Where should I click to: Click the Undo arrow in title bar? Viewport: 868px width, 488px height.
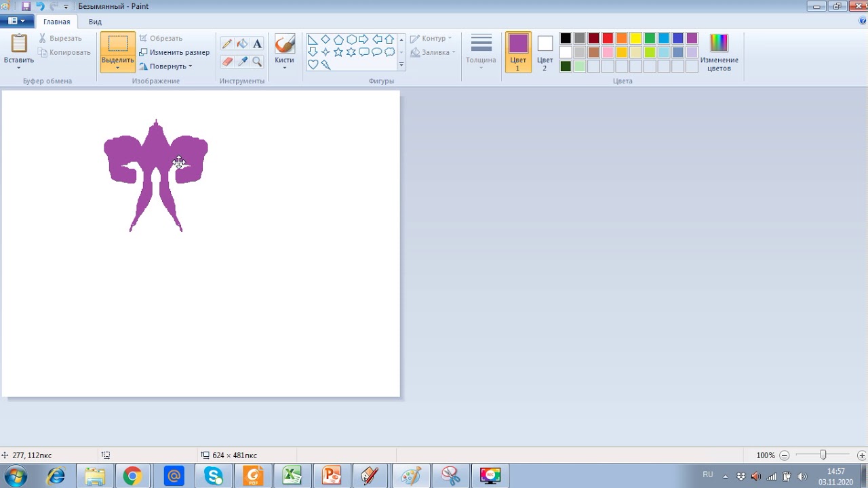coord(40,6)
